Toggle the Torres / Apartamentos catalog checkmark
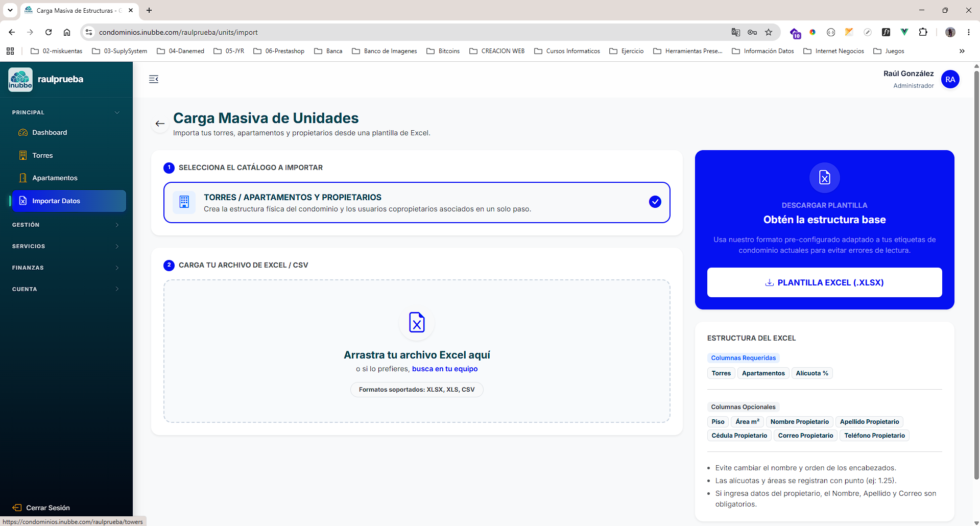Viewport: 980px width, 526px height. coord(655,202)
